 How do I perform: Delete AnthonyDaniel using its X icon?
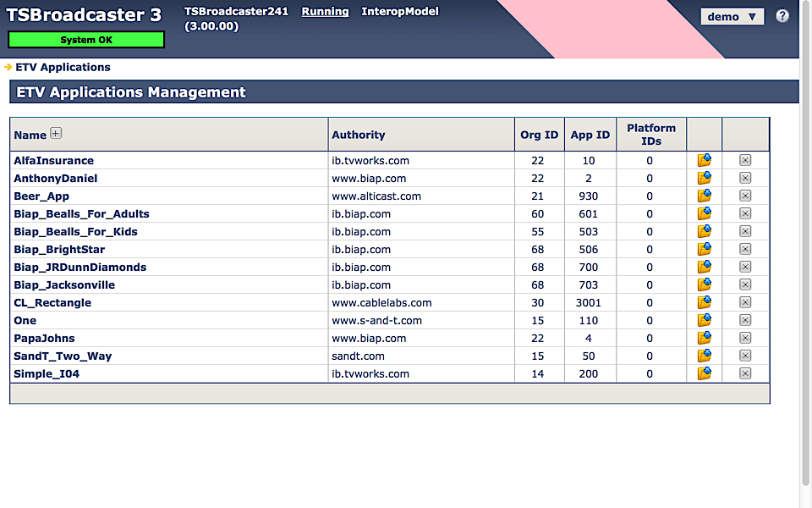coord(745,178)
